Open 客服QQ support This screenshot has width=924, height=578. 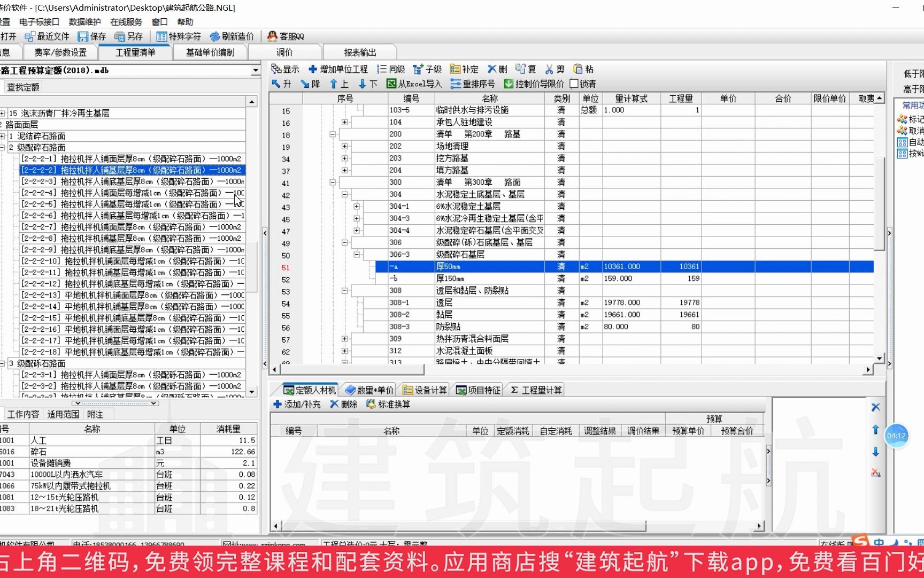[x=286, y=36]
